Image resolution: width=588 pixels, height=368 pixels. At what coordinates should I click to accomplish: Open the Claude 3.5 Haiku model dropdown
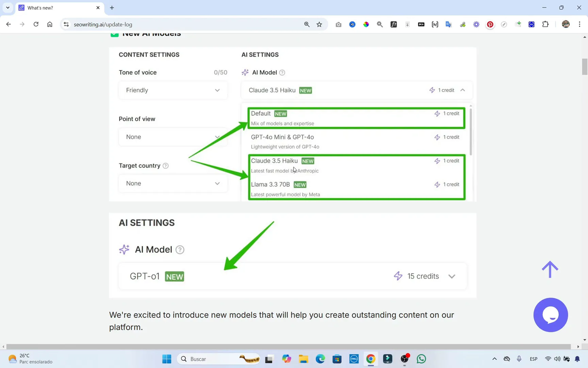pos(356,90)
